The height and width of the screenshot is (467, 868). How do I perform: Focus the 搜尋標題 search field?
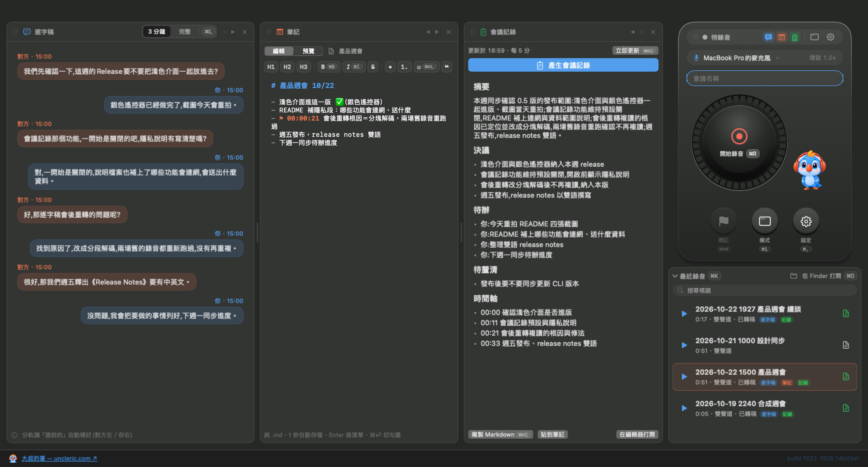pyautogui.click(x=765, y=291)
